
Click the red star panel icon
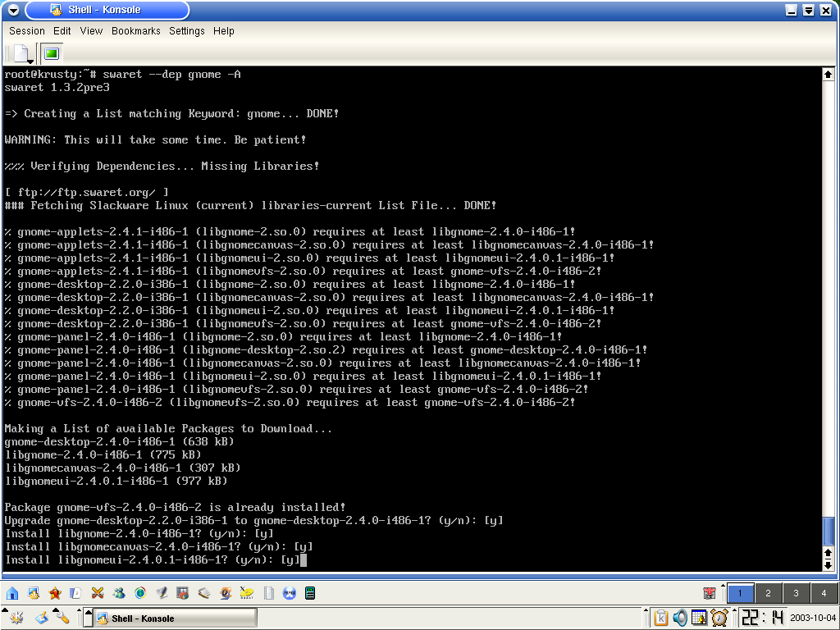click(x=55, y=593)
